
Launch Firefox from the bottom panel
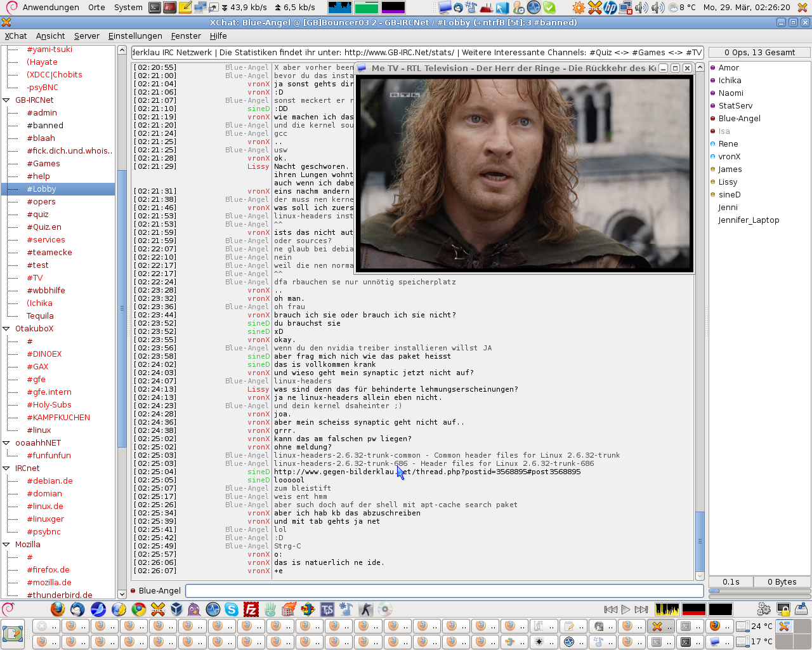tap(58, 609)
